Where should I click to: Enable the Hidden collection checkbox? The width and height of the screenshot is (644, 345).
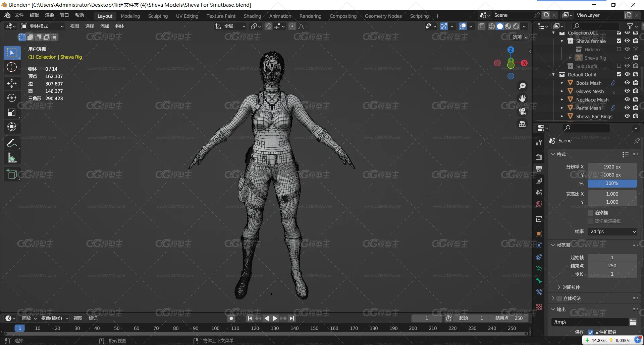click(x=619, y=49)
